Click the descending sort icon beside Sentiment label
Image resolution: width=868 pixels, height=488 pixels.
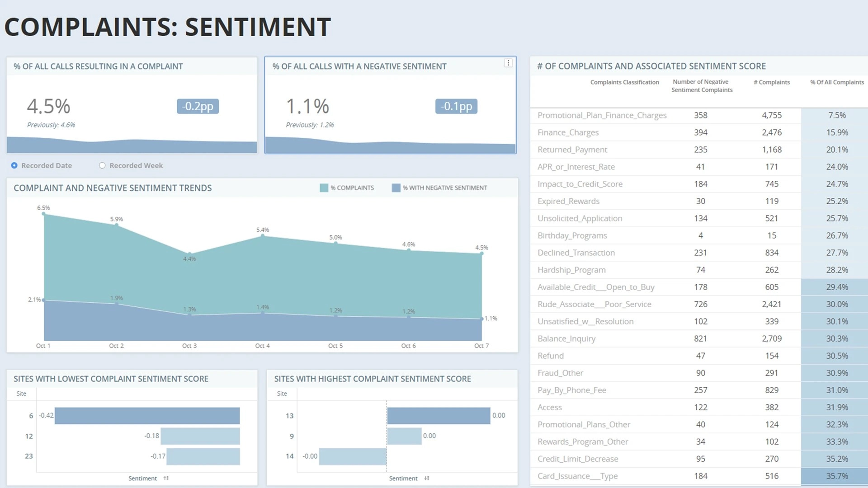point(426,478)
